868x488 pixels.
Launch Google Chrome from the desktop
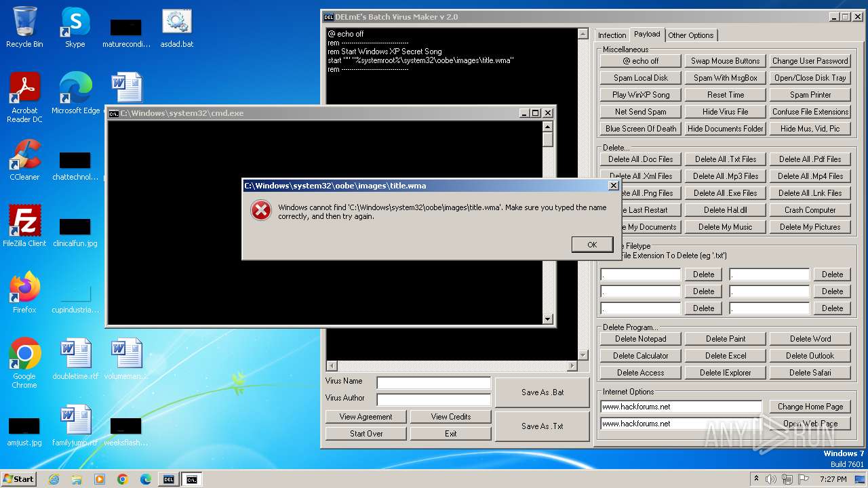[x=24, y=363]
